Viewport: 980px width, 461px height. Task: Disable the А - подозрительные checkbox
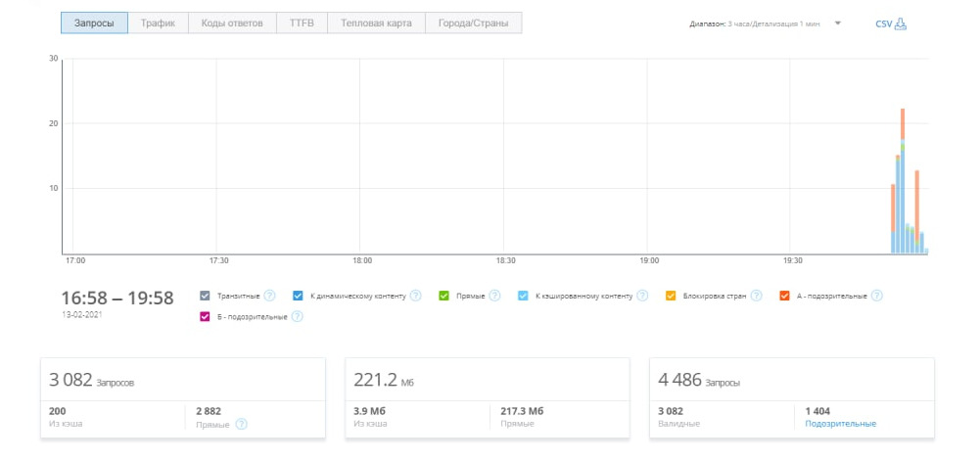pos(785,296)
